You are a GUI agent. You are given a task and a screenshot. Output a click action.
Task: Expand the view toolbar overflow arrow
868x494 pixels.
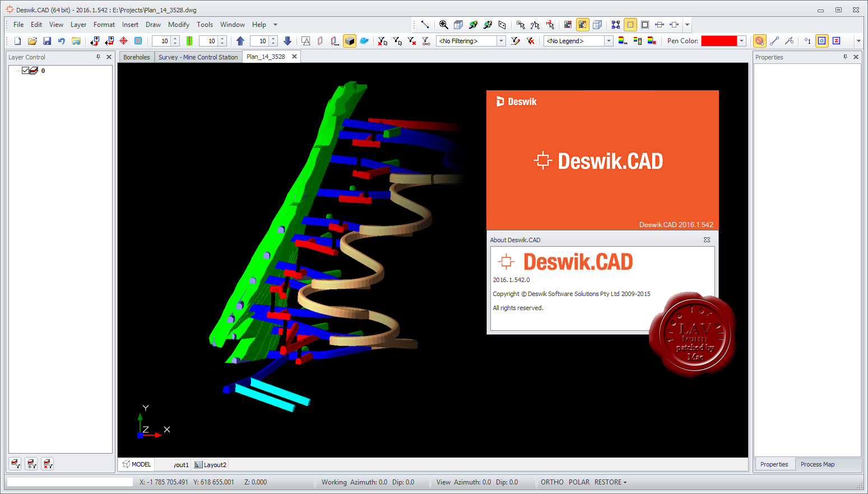point(687,25)
